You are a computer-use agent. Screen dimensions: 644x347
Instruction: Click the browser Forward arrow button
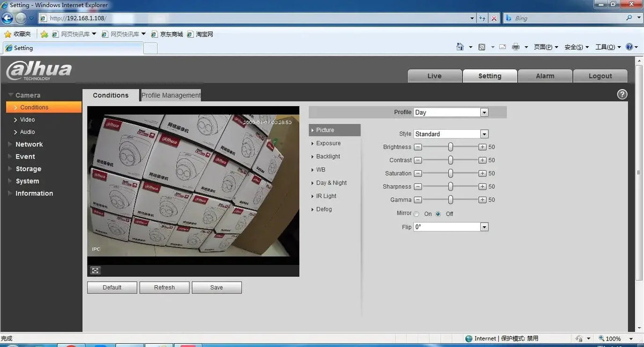(x=21, y=18)
